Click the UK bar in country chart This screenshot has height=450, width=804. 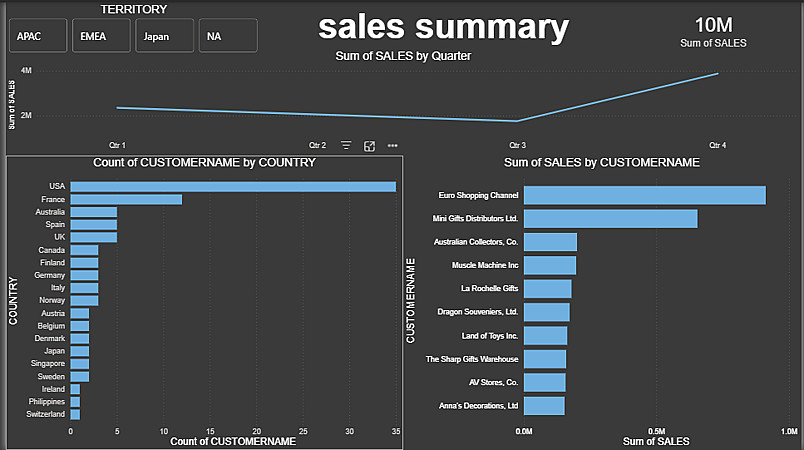[94, 237]
